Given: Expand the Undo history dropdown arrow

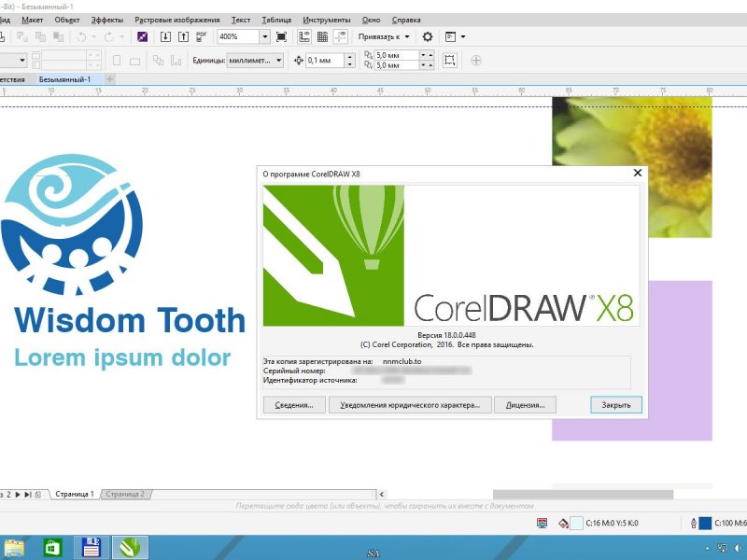Looking at the screenshot, I should click(x=93, y=36).
